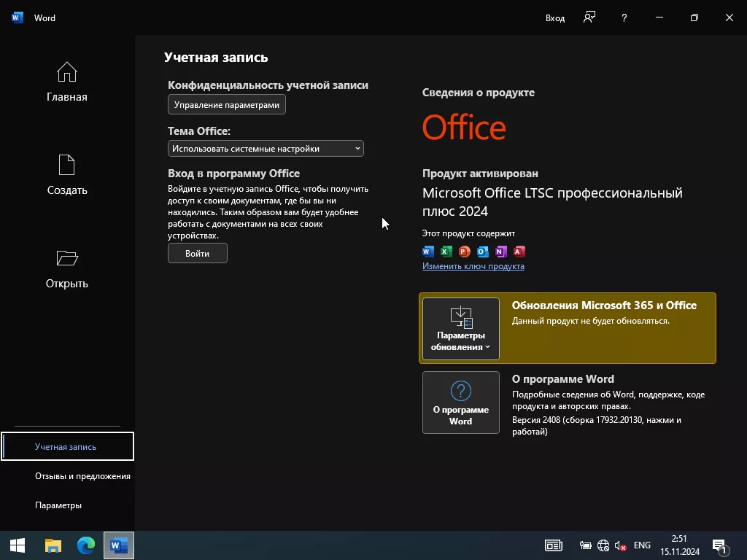The height and width of the screenshot is (560, 747).
Task: Click the Excel icon under product contents
Action: tap(446, 252)
